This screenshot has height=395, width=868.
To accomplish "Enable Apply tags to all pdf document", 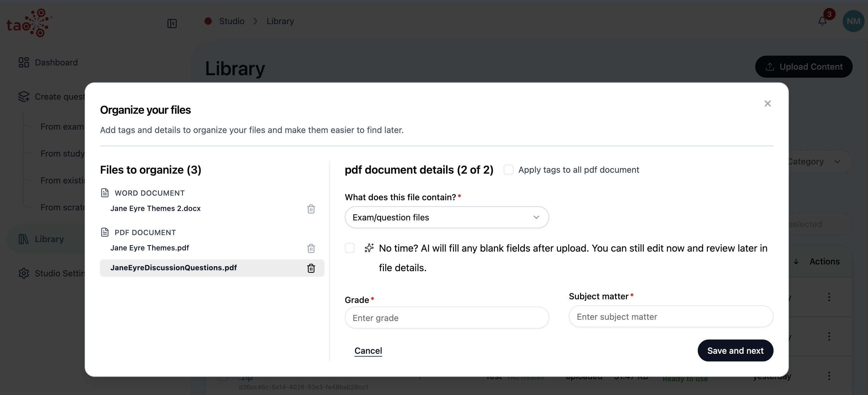I will tap(508, 170).
